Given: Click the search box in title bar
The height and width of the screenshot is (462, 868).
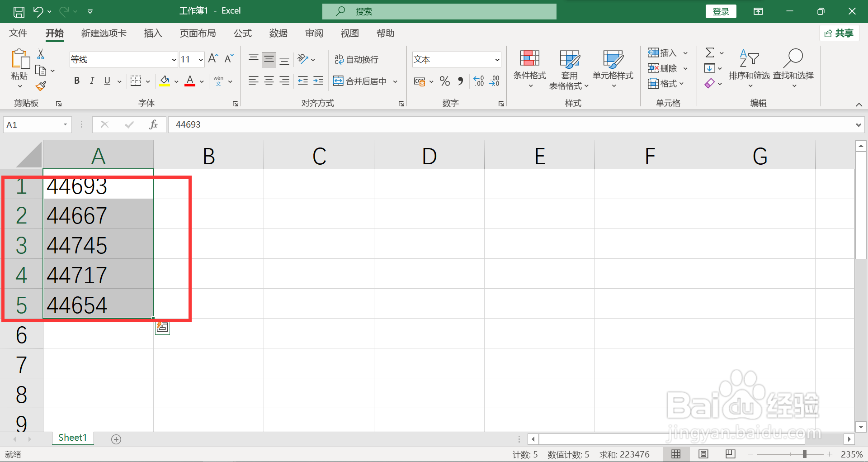Looking at the screenshot, I should coord(439,11).
